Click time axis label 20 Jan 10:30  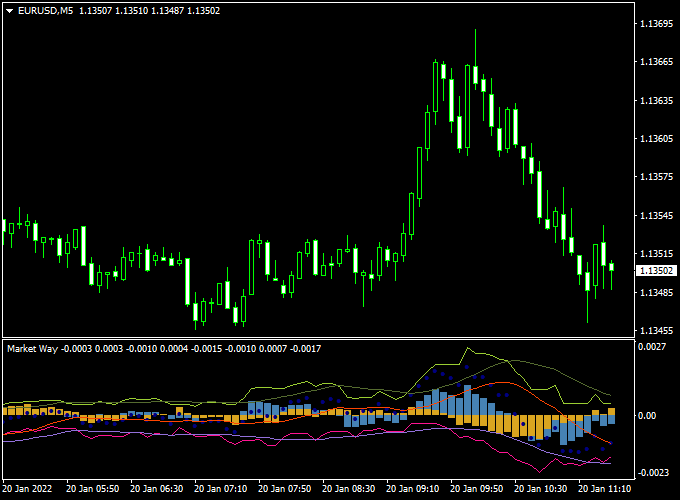pos(540,489)
